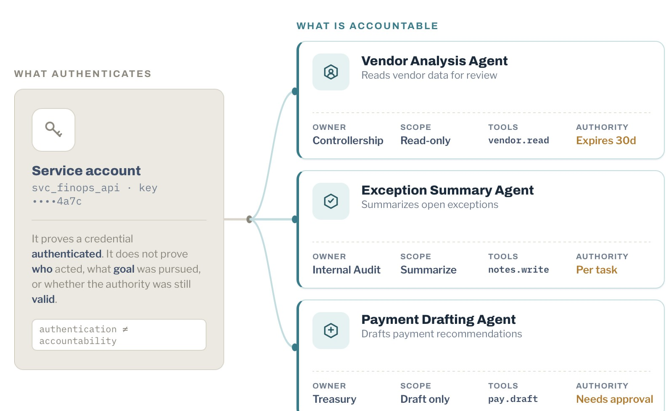The width and height of the screenshot is (668, 411).
Task: Click the Service account heading
Action: (86, 171)
